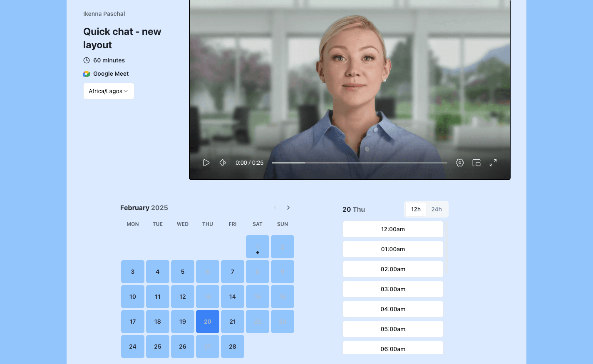
Task: Select the 12:00am time slot
Action: (393, 229)
